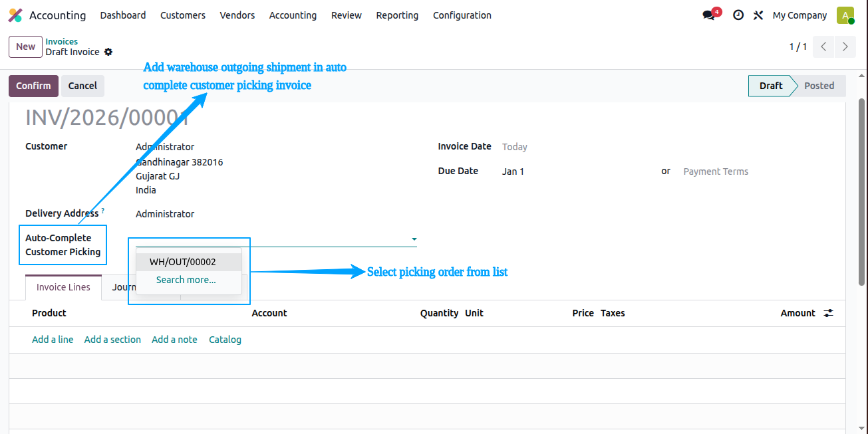The height and width of the screenshot is (434, 868).
Task: Click the Amount column header
Action: coord(797,313)
